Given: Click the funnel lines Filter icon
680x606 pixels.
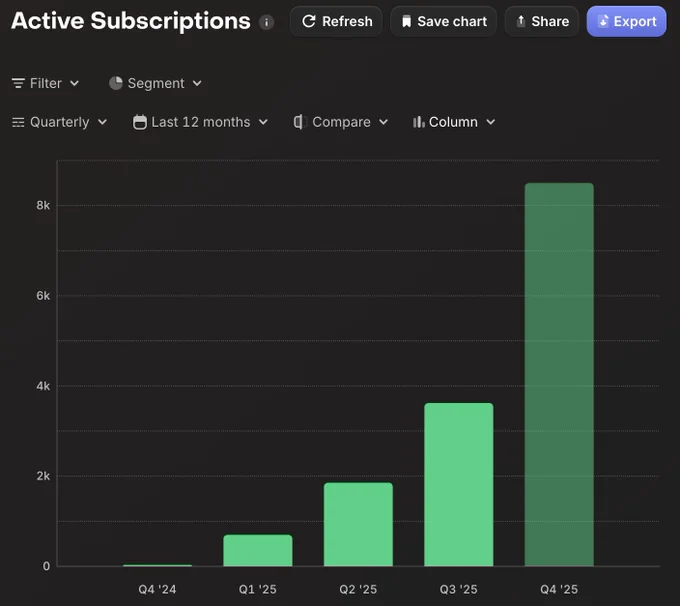Looking at the screenshot, I should [x=18, y=83].
